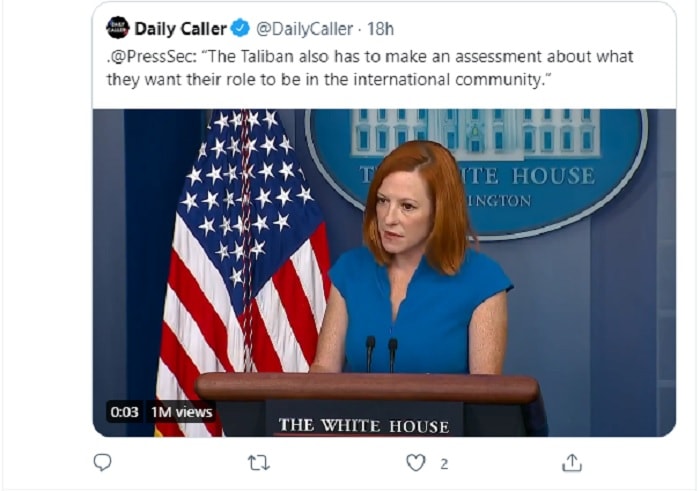
Task: Click the wooden podium top in the video
Action: pos(367,388)
